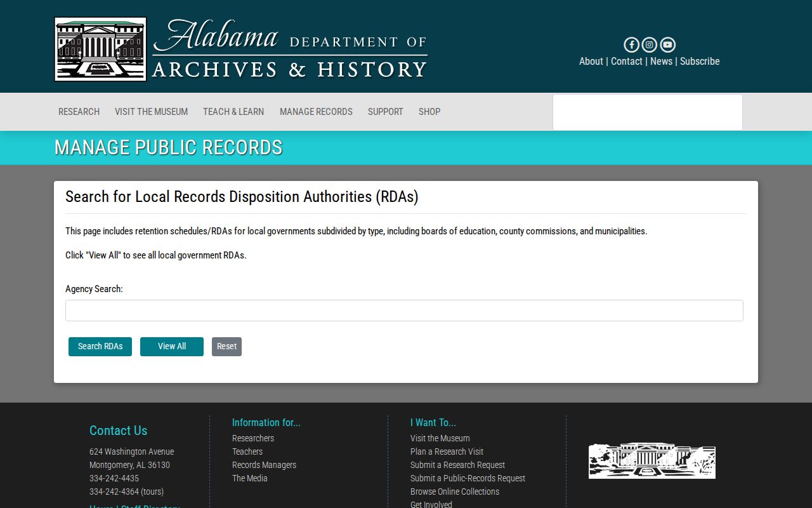This screenshot has height=508, width=812.
Task: Click the View All button
Action: (x=172, y=347)
